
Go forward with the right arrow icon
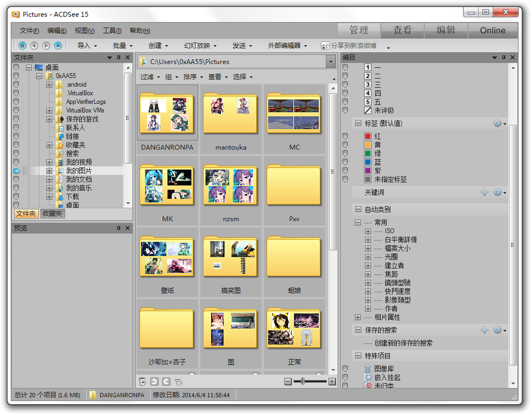46,45
